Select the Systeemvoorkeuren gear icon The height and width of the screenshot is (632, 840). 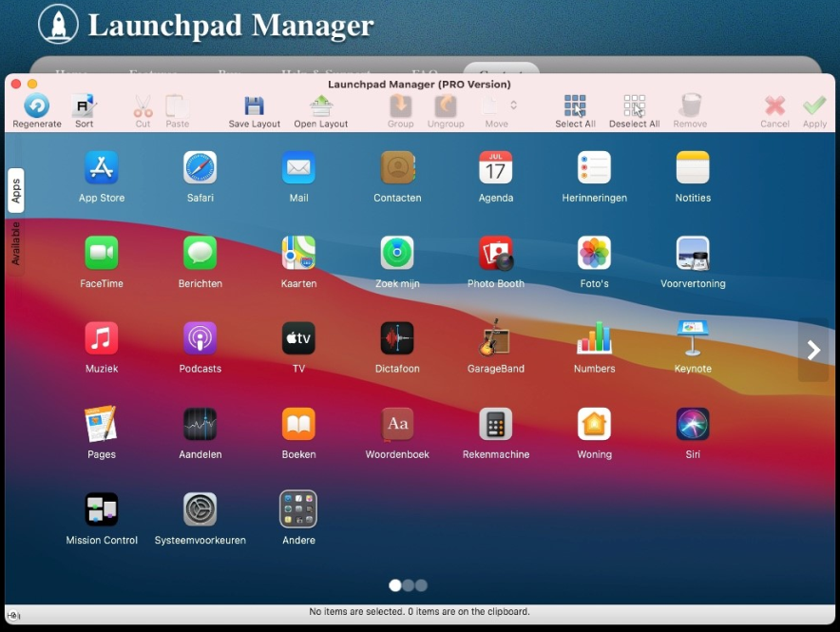pyautogui.click(x=200, y=509)
